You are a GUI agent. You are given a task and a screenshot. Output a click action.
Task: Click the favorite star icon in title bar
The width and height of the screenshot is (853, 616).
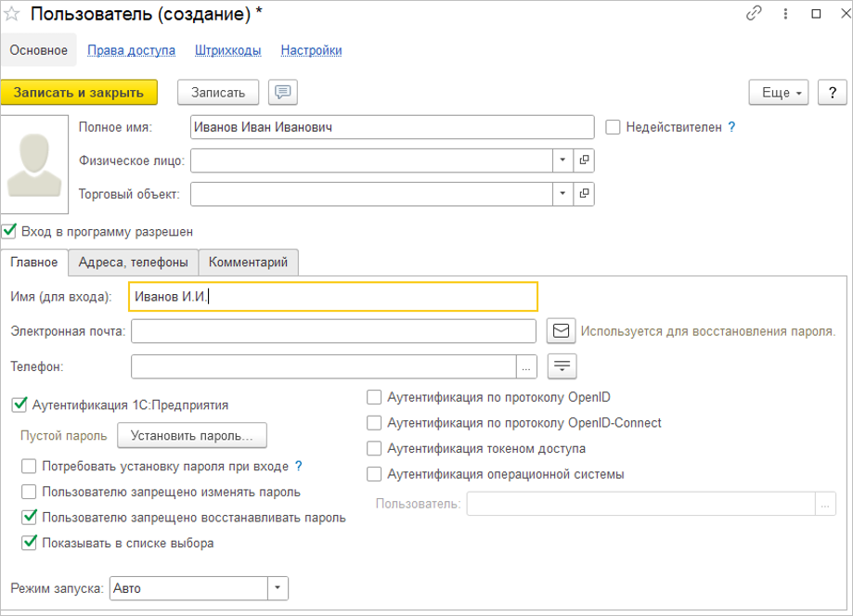(12, 14)
